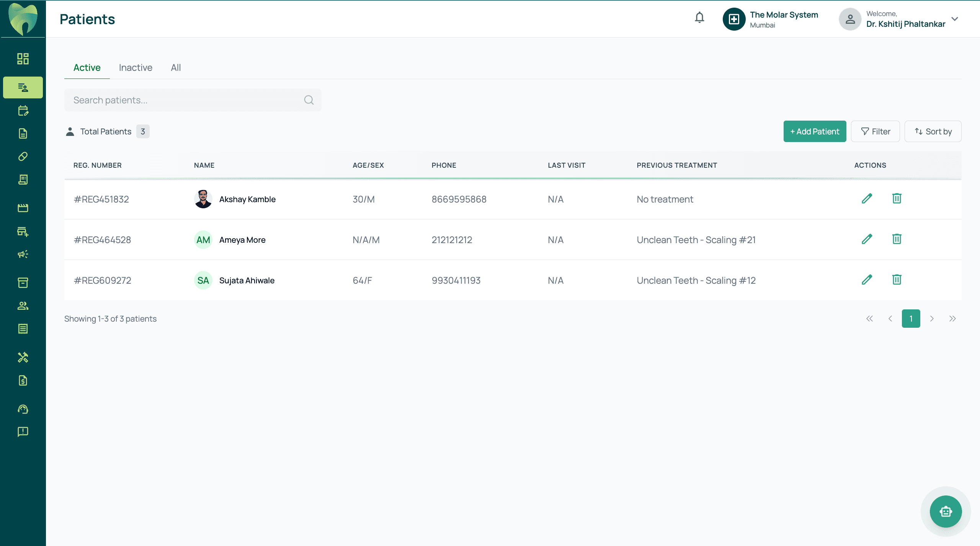Open appointments calendar in sidebar

(x=23, y=111)
